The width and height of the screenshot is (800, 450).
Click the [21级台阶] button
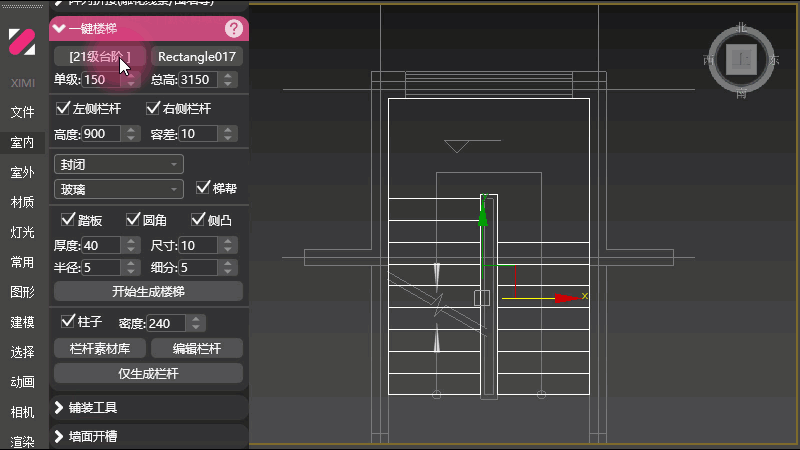coord(99,57)
